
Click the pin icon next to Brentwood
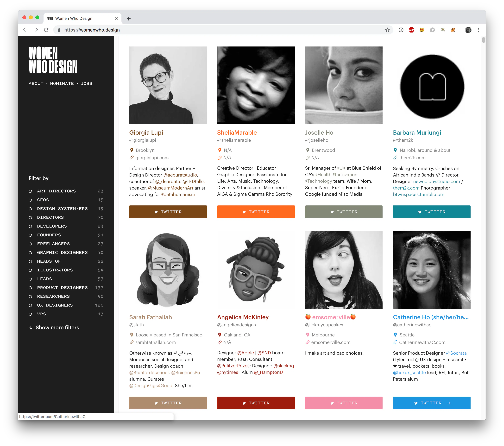point(308,150)
